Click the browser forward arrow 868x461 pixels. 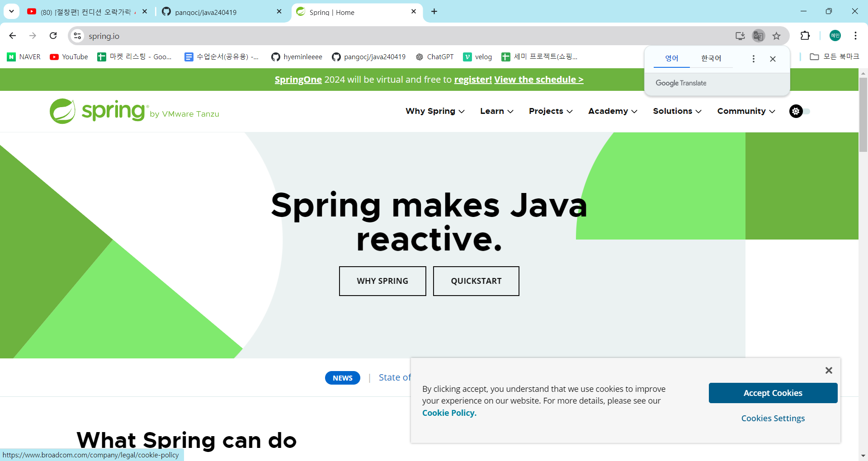(x=33, y=36)
